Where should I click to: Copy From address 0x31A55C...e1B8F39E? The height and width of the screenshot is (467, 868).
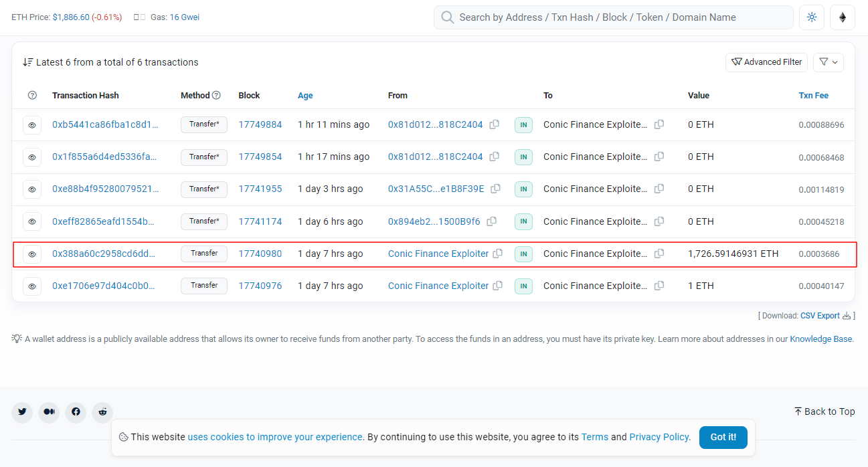click(496, 189)
